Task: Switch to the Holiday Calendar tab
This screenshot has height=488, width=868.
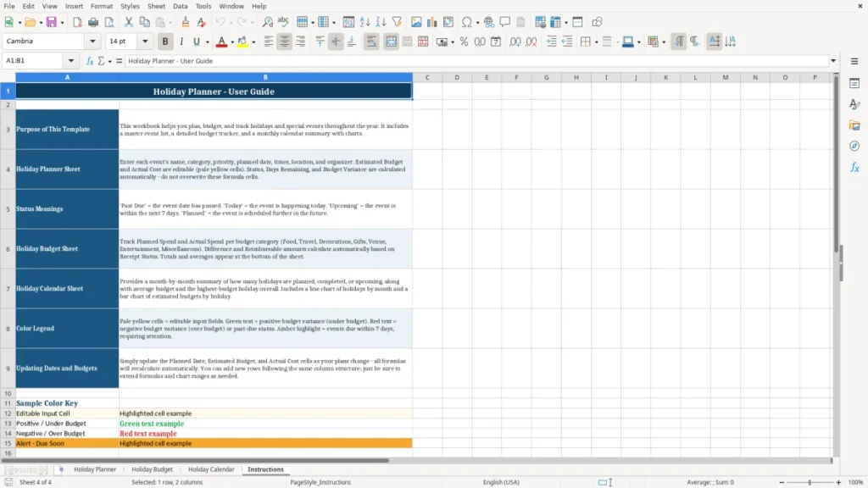Action: click(211, 469)
